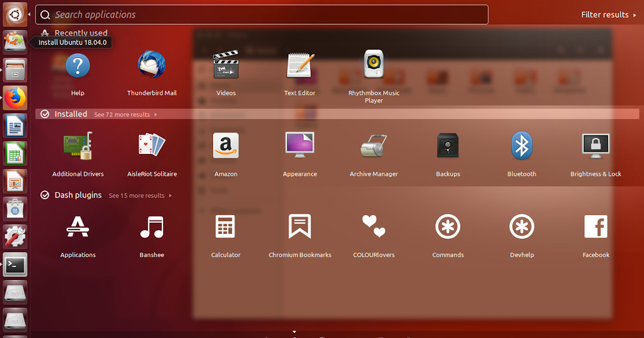The height and width of the screenshot is (338, 644).
Task: Select the Calculator dash plugin
Action: point(226,227)
